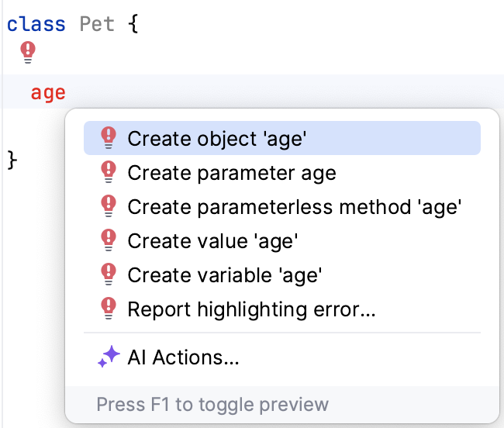The width and height of the screenshot is (504, 428).
Task: Click the class keyword in the code
Action: [x=36, y=24]
